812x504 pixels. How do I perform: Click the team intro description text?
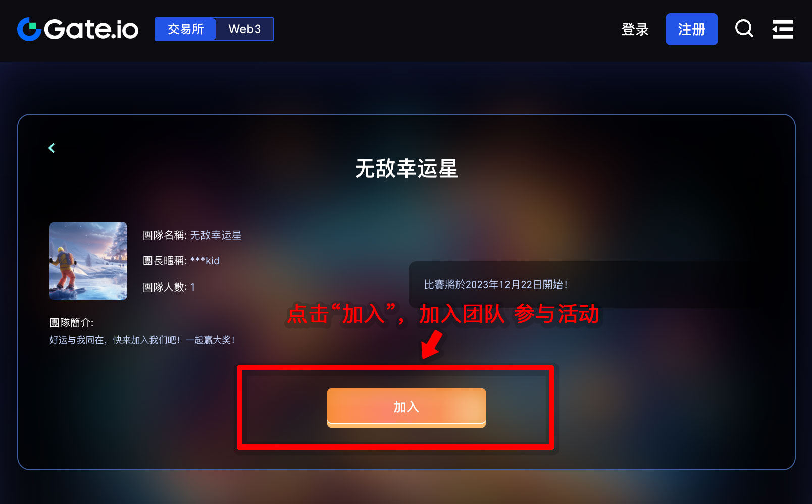tap(142, 340)
